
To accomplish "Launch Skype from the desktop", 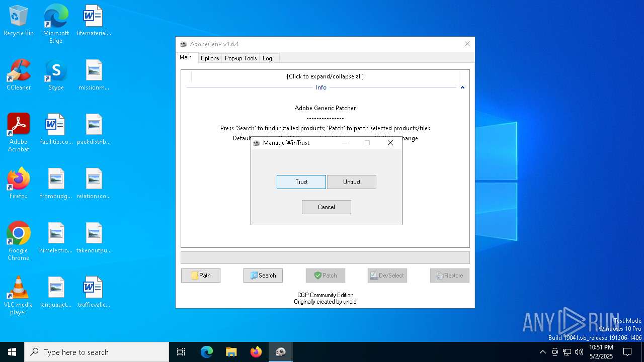I will 56,75.
